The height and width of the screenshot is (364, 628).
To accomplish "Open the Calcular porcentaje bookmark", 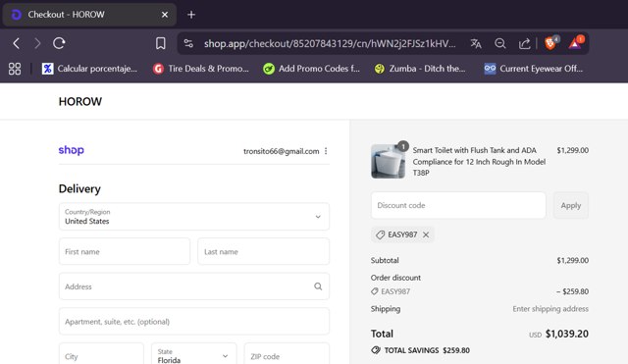I will [89, 69].
